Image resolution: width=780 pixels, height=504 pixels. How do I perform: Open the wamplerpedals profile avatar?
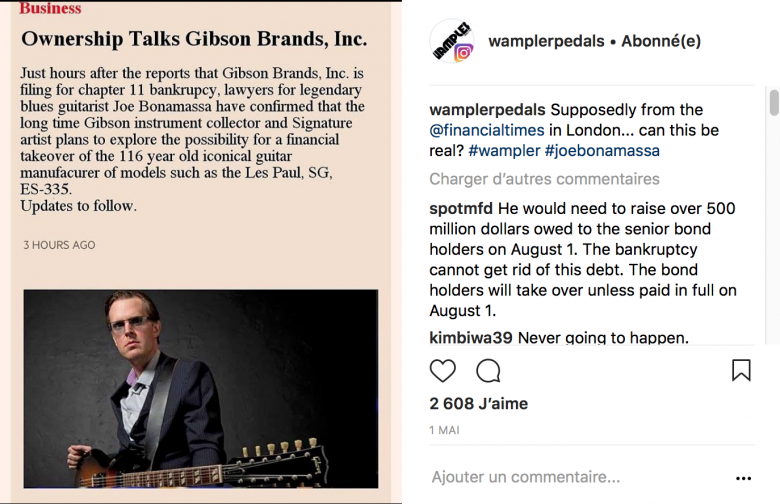(452, 41)
